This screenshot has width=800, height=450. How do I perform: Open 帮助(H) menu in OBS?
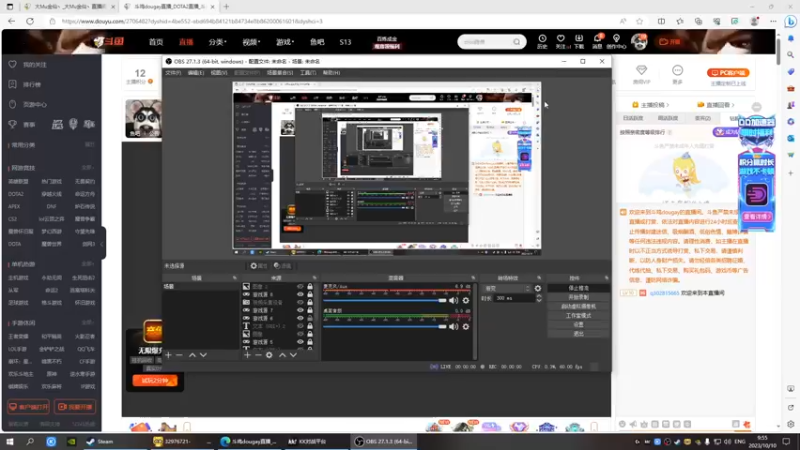(x=331, y=73)
